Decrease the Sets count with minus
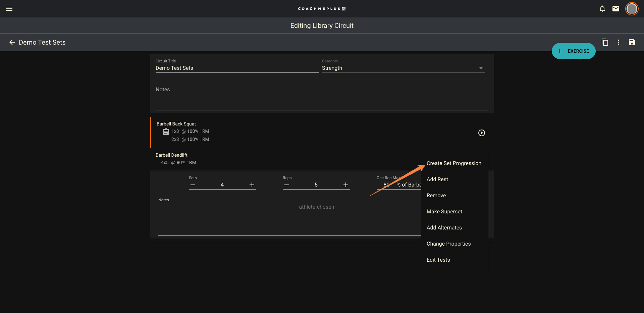The height and width of the screenshot is (313, 644). coord(193,185)
